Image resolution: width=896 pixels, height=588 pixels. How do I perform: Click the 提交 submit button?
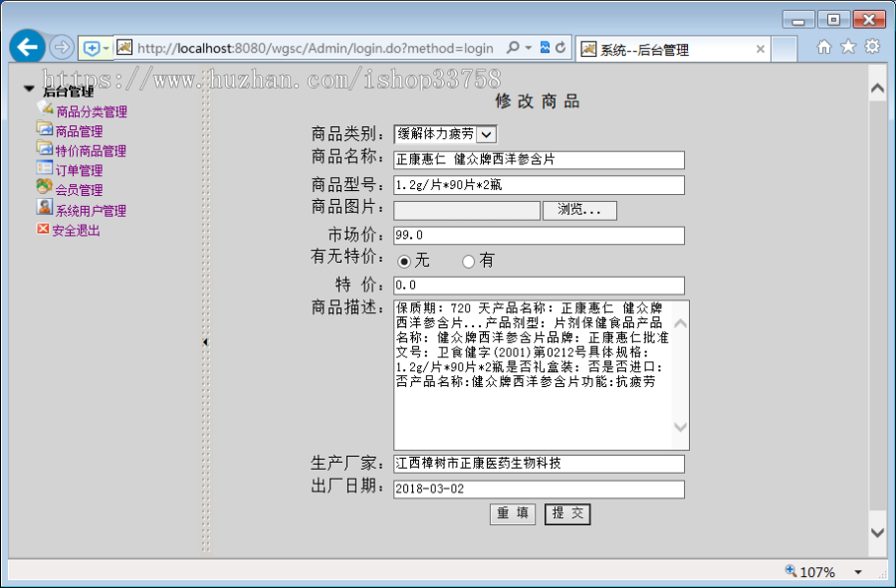point(567,514)
